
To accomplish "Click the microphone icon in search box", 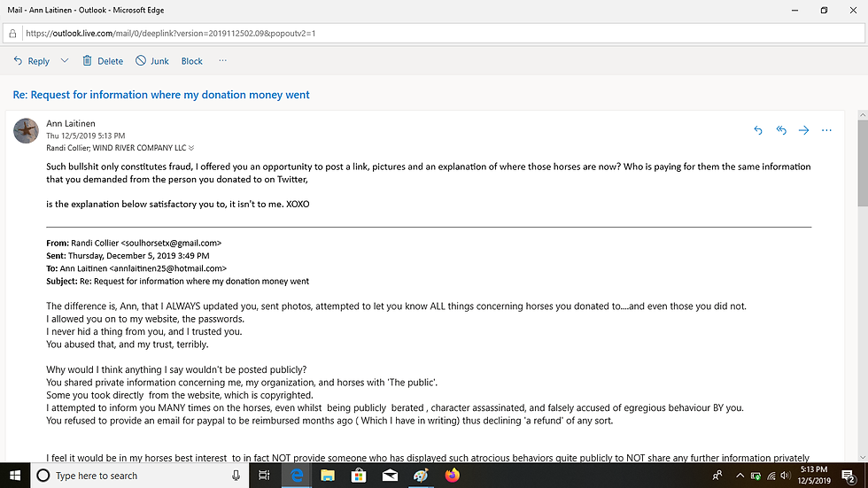I will click(x=236, y=476).
